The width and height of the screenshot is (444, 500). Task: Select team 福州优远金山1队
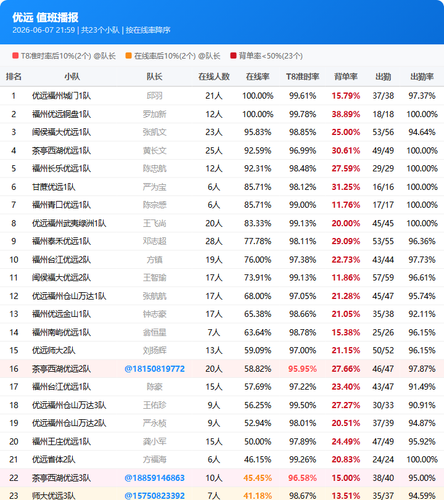coord(61,314)
